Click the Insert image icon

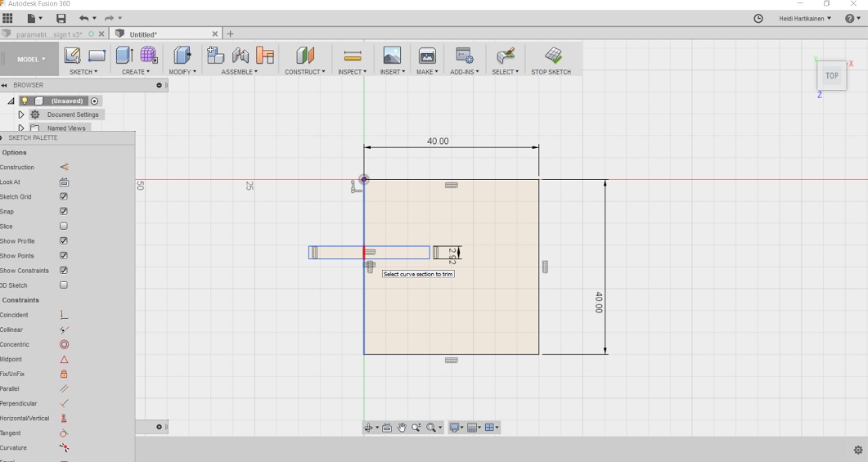[392, 56]
